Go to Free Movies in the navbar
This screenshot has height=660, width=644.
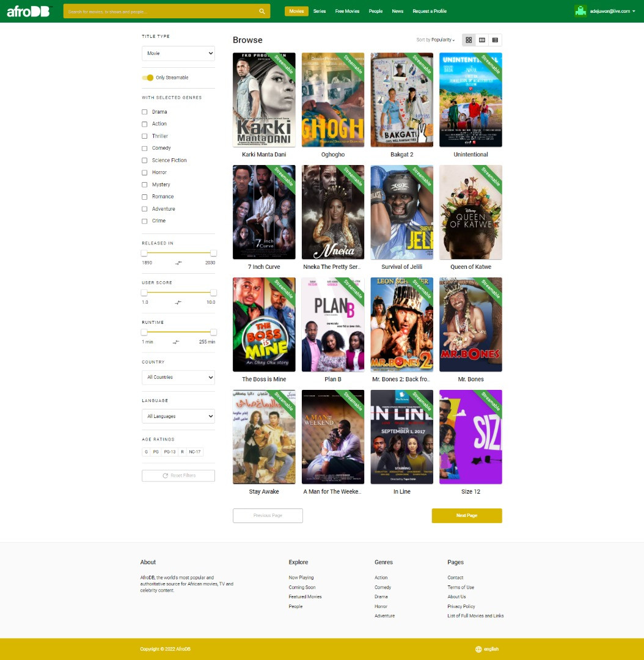pyautogui.click(x=347, y=11)
